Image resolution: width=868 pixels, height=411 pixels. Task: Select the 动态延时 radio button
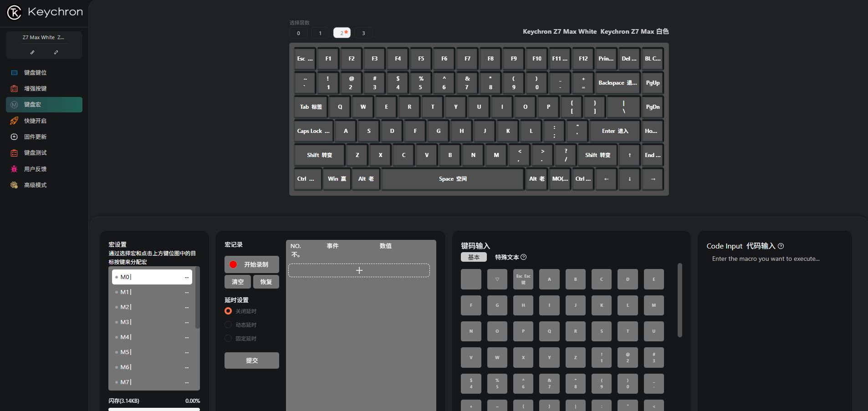pyautogui.click(x=228, y=325)
